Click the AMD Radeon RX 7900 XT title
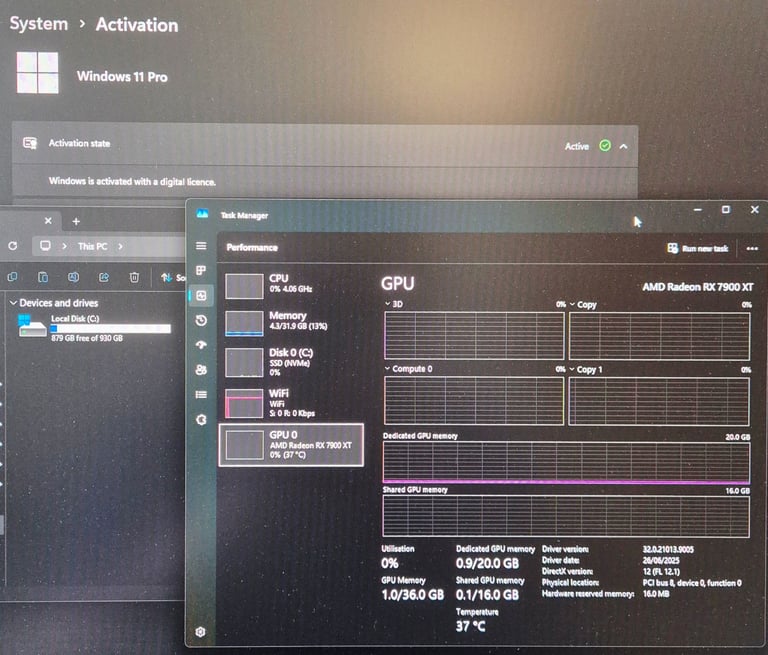 tap(697, 287)
